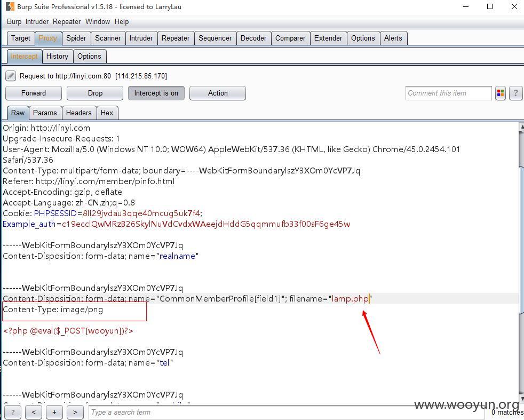
Task: Switch to the Proxy tab
Action: tap(48, 38)
